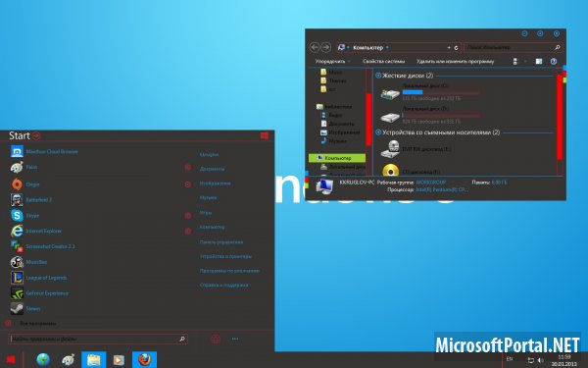Open Изображения in Start menu right column
The width and height of the screenshot is (588, 368).
[x=216, y=184]
